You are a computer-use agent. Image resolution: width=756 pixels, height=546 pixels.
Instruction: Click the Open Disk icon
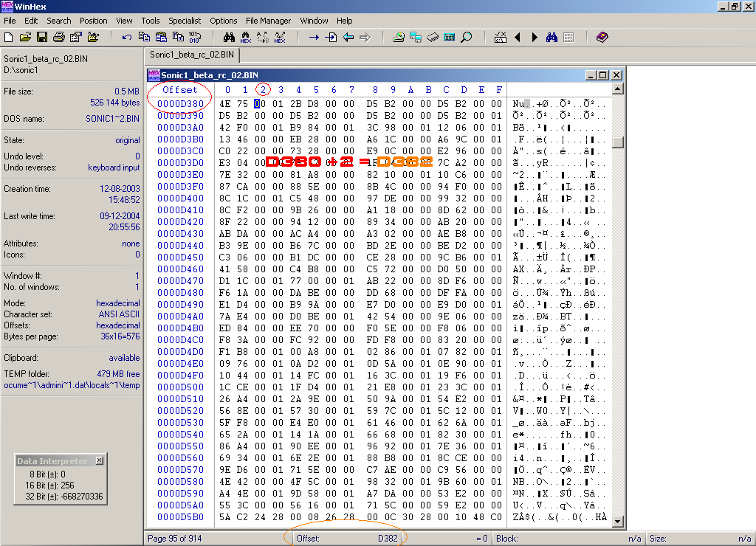[398, 37]
